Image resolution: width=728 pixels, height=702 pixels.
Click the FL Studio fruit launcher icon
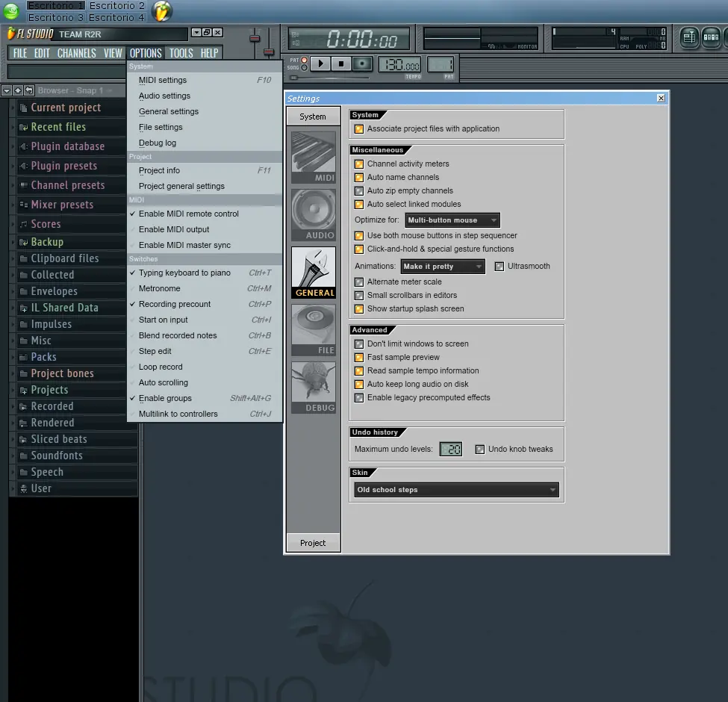point(162,11)
